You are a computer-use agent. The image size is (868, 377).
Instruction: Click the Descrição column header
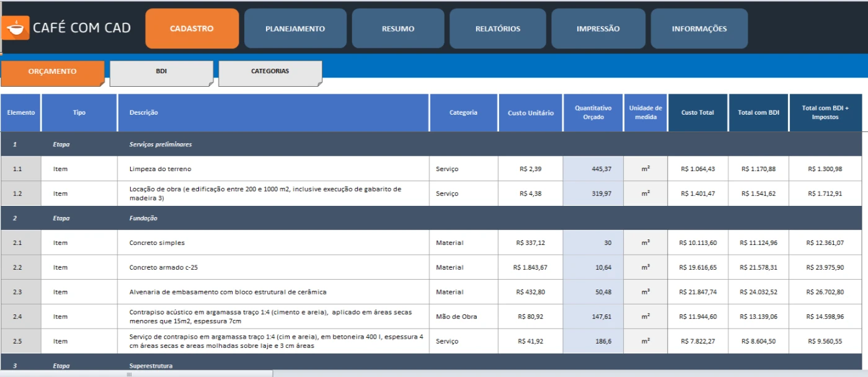[x=273, y=113]
